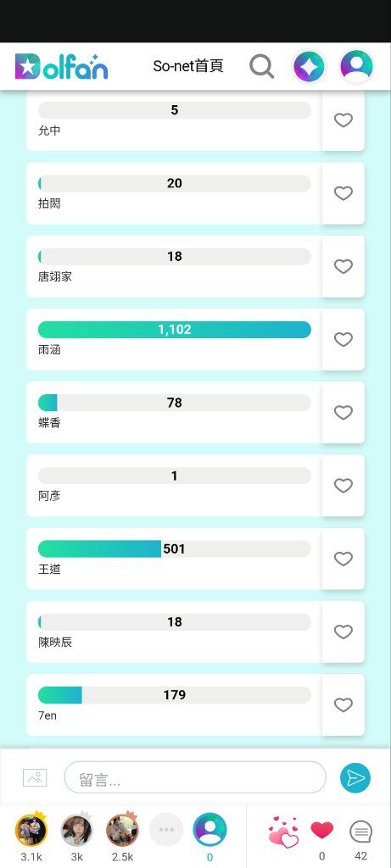Go to So-net首頁 link

click(188, 66)
